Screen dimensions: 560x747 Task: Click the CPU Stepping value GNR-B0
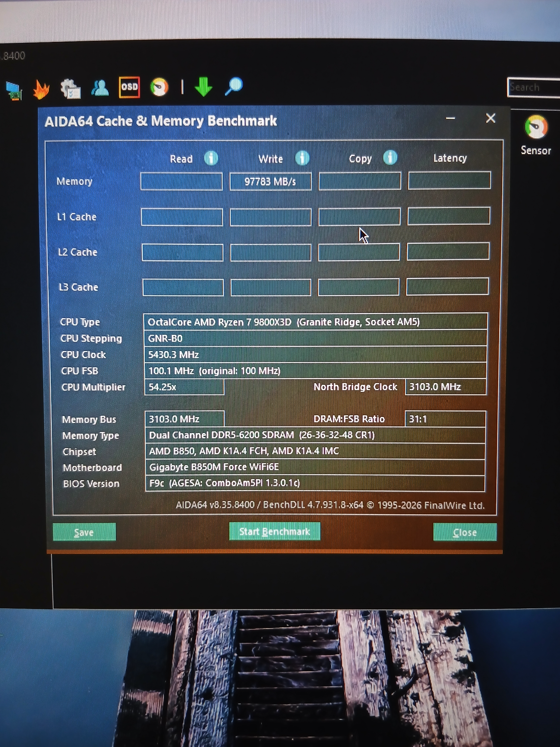(x=315, y=338)
